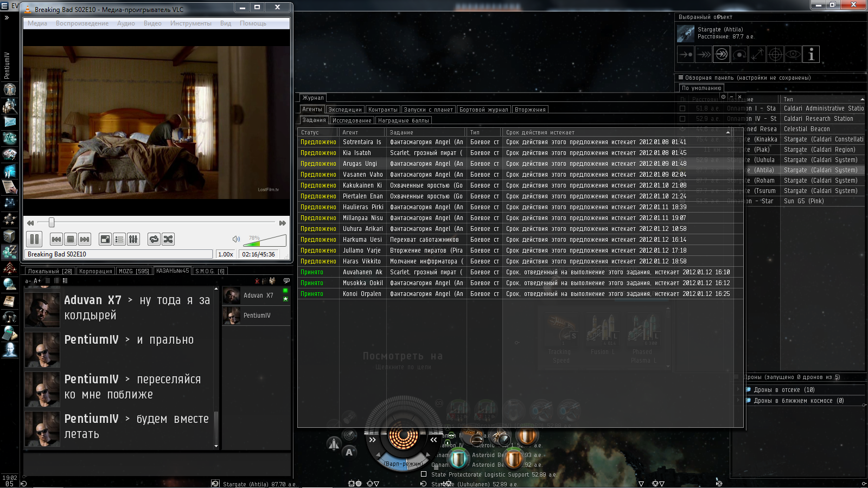Click the Orbit action icon
The width and height of the screenshot is (868, 488).
coord(739,54)
